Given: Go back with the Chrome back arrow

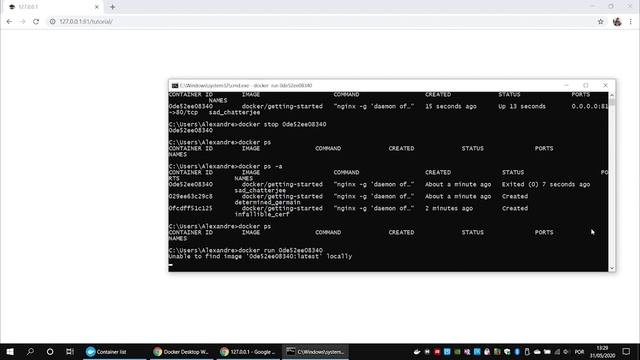Looking at the screenshot, I should pos(9,22).
